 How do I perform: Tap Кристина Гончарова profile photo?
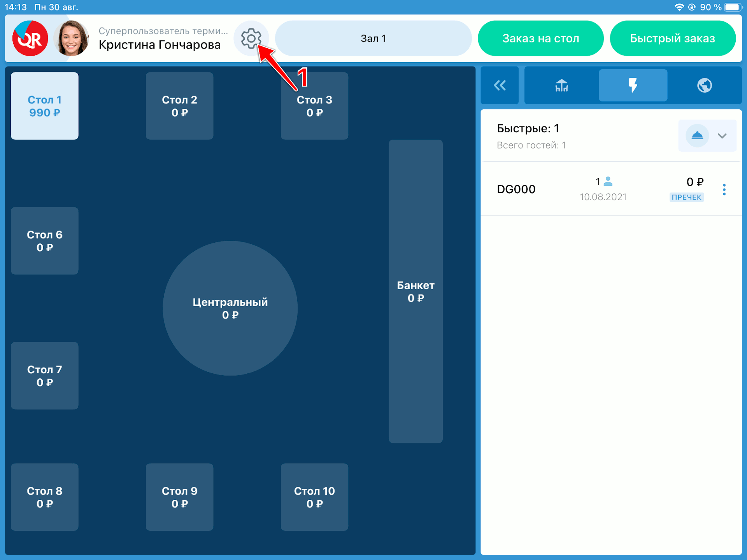[72, 38]
